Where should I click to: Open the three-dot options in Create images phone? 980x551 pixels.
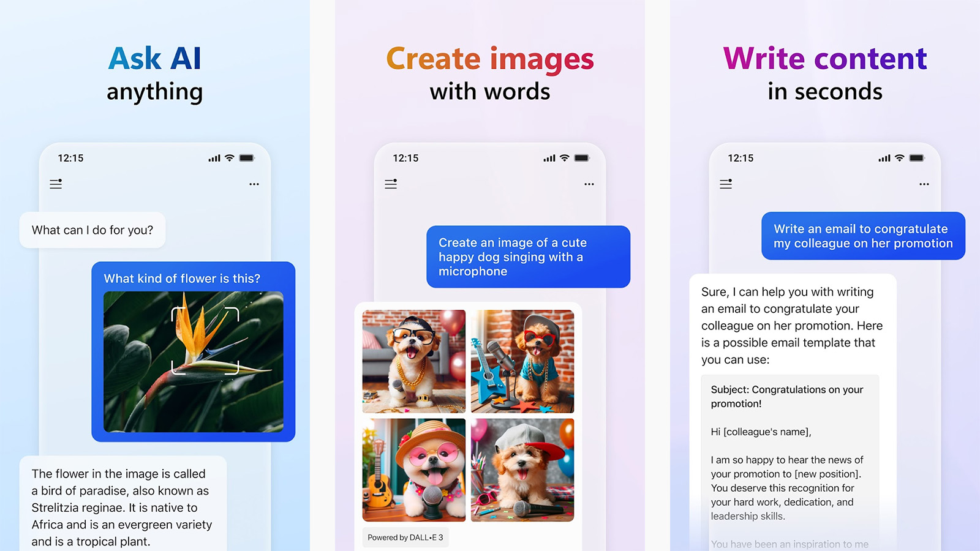(589, 184)
